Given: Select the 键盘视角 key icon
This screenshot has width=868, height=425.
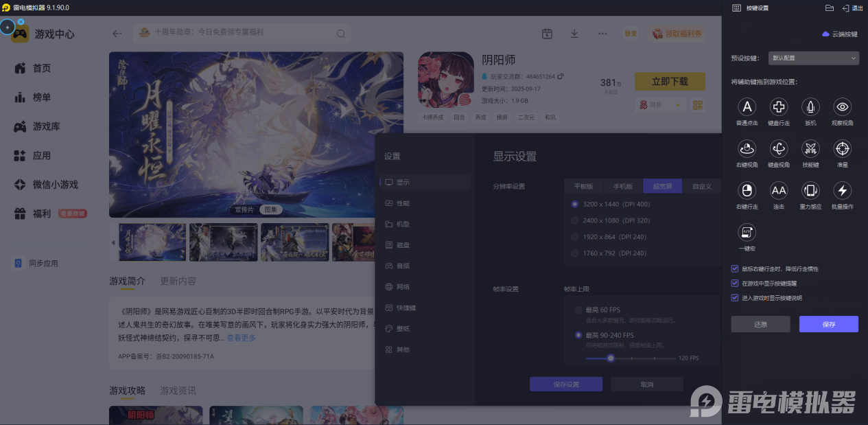Looking at the screenshot, I should click(779, 148).
